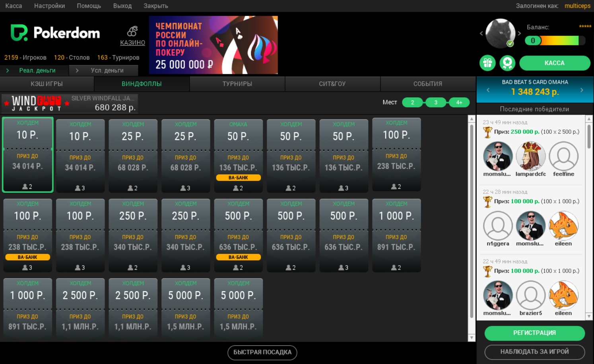Image resolution: width=594 pixels, height=364 pixels.
Task: Click the winners list scrollbar down arrow
Action: pos(589,316)
